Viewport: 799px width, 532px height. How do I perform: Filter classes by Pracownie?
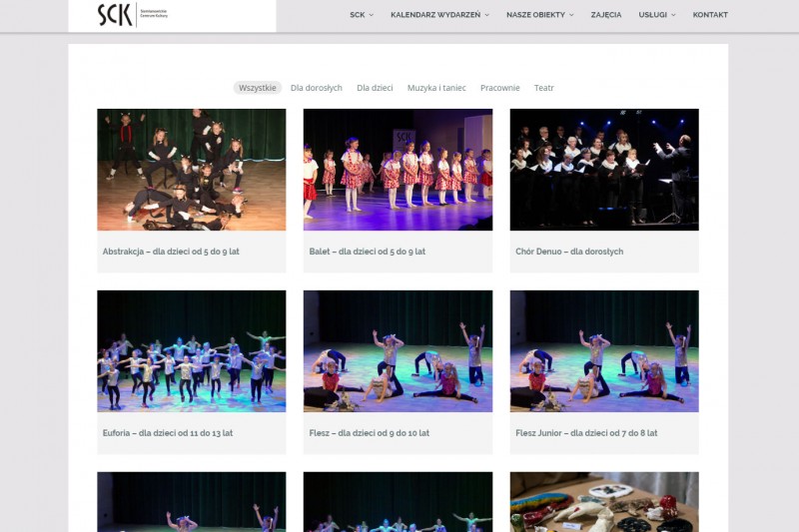click(500, 88)
